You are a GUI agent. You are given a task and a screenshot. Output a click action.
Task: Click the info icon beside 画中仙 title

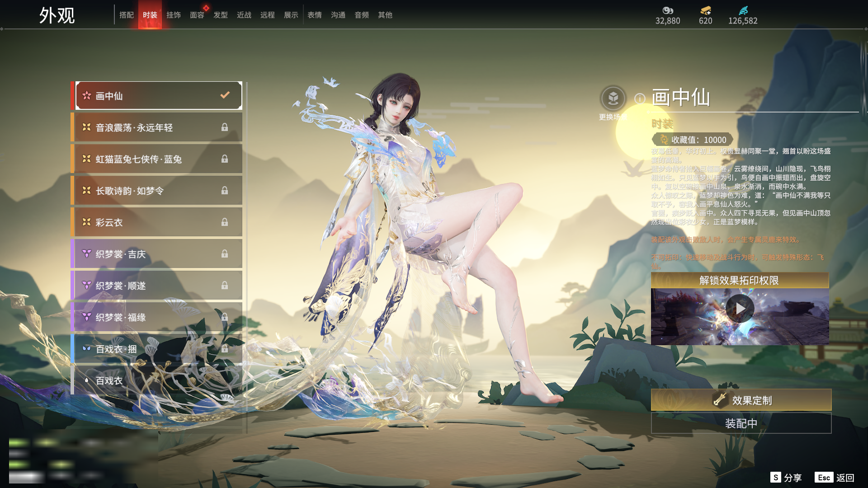pyautogui.click(x=639, y=99)
